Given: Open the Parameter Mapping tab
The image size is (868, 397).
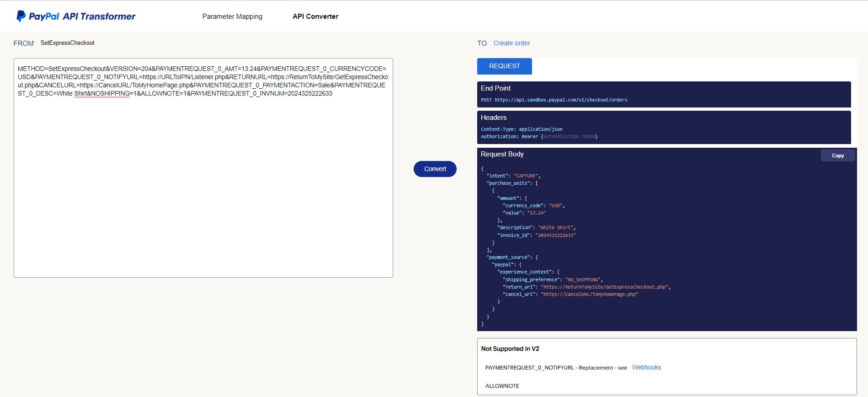Looking at the screenshot, I should (x=232, y=16).
